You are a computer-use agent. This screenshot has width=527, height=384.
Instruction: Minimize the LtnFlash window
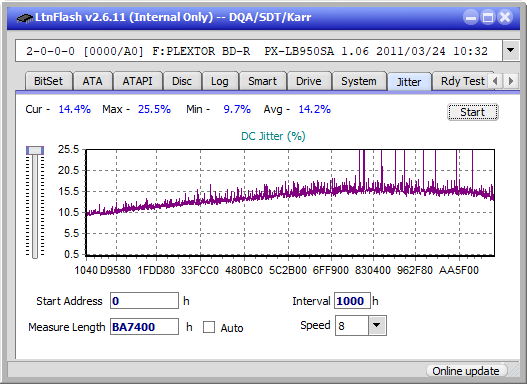coord(471,17)
